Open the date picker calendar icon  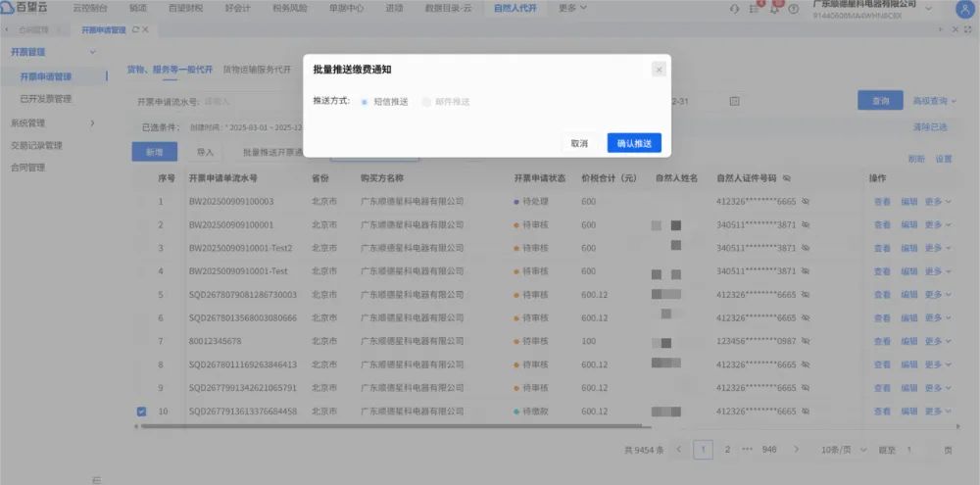(734, 101)
